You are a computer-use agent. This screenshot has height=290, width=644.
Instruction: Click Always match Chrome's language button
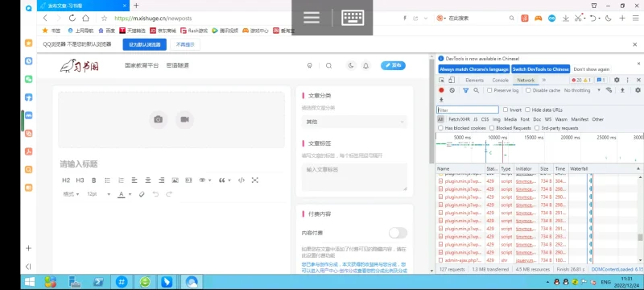474,69
